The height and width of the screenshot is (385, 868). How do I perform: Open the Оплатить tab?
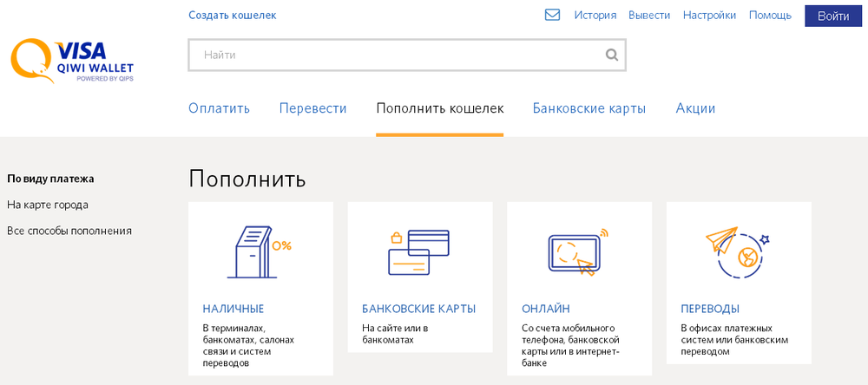(220, 108)
